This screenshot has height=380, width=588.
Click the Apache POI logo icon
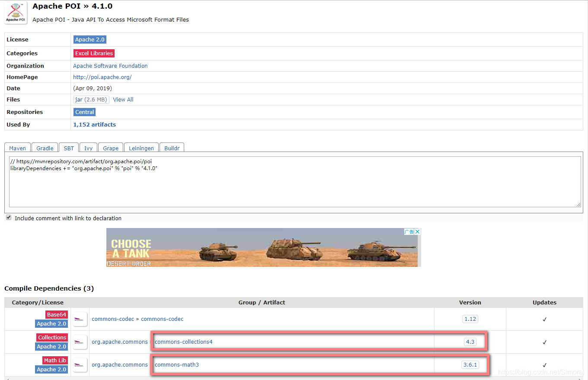pyautogui.click(x=16, y=13)
